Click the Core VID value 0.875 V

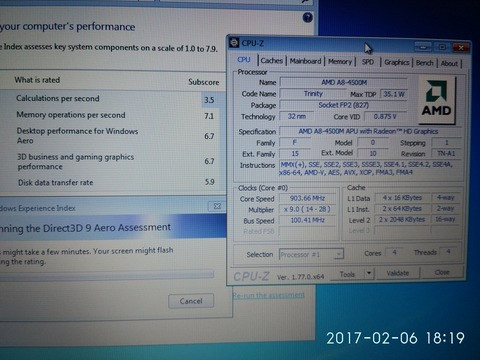[x=385, y=117]
